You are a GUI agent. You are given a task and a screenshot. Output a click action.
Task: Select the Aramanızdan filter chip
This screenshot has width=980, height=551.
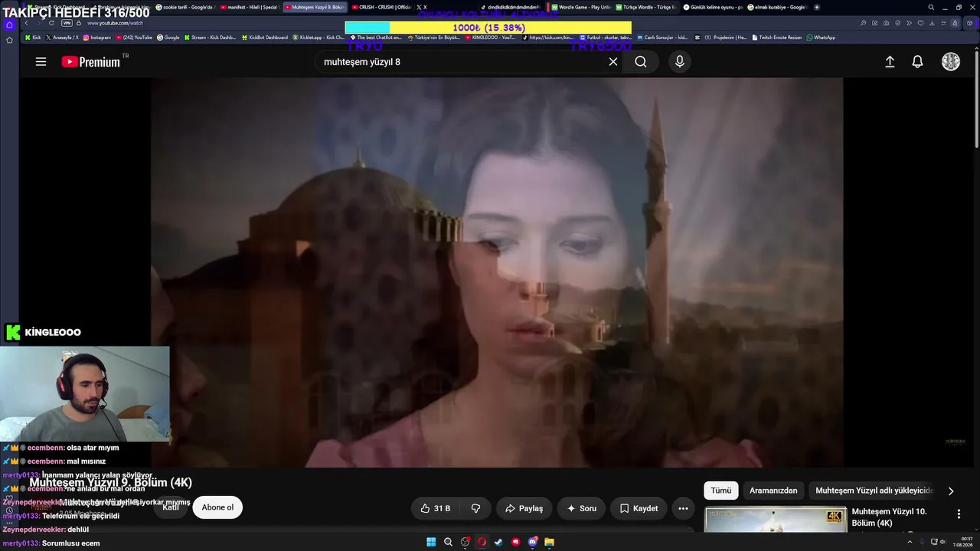(773, 491)
